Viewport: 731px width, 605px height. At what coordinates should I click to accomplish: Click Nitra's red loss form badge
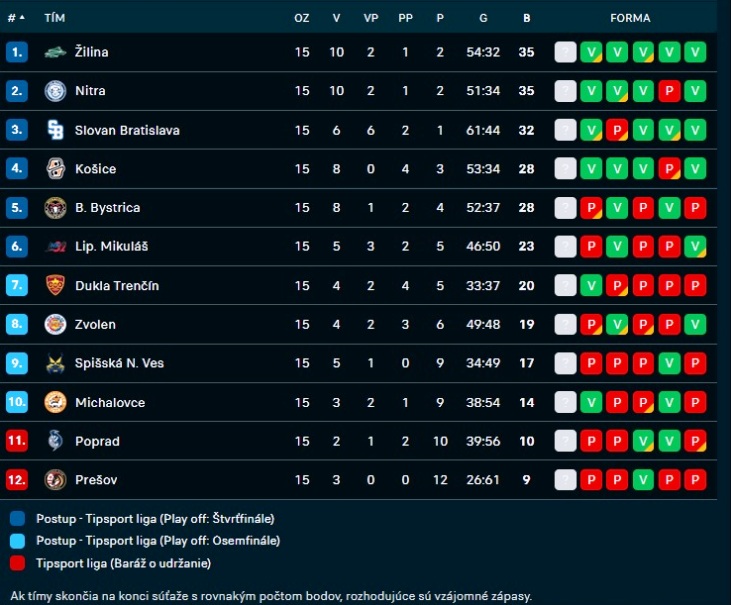tap(670, 91)
